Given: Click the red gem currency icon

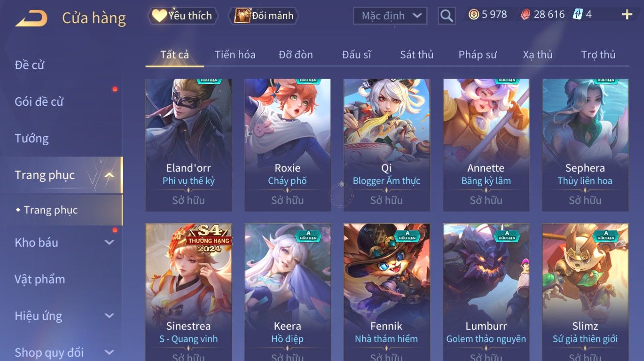Looking at the screenshot, I should [526, 15].
